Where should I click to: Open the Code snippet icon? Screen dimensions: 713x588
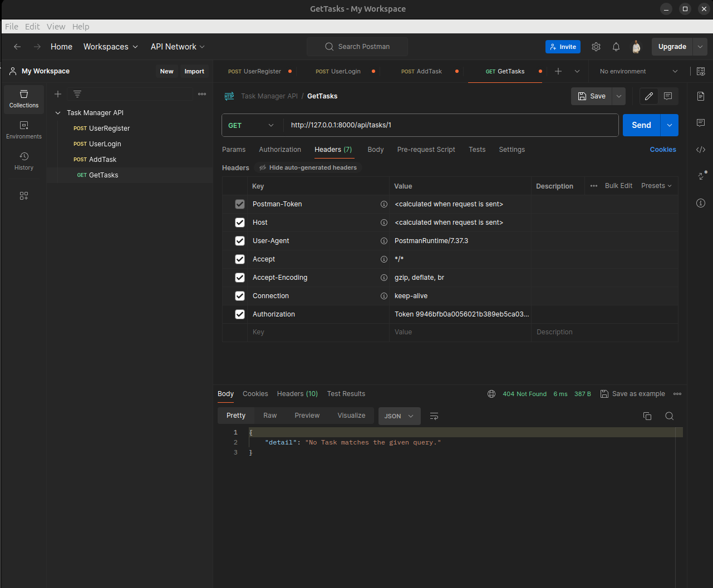point(701,149)
